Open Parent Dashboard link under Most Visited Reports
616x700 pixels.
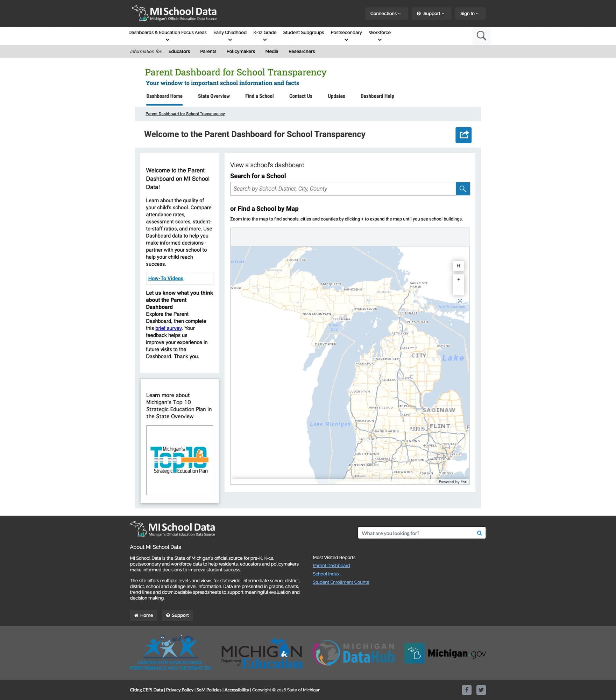pos(331,566)
